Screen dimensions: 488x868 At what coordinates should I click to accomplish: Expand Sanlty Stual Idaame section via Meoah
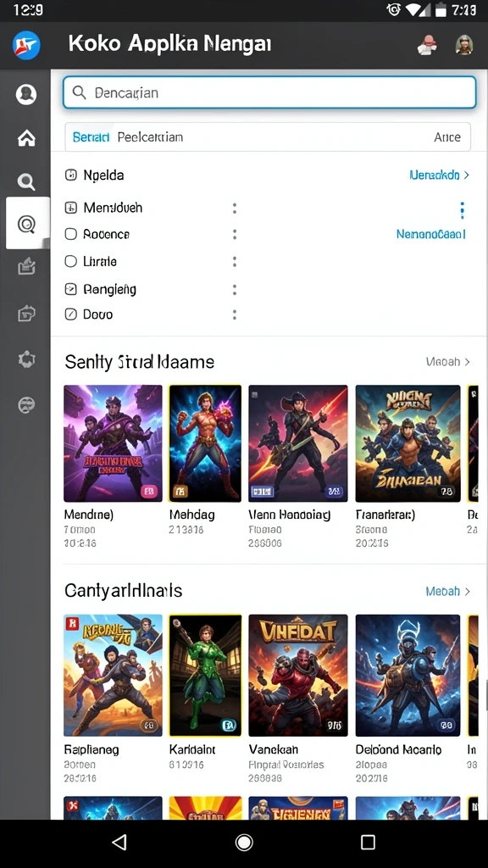(448, 361)
